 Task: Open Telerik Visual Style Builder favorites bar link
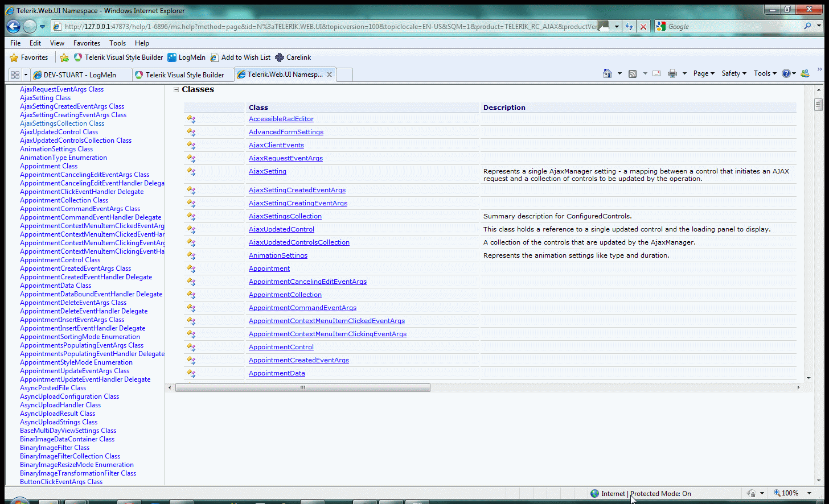pos(118,57)
